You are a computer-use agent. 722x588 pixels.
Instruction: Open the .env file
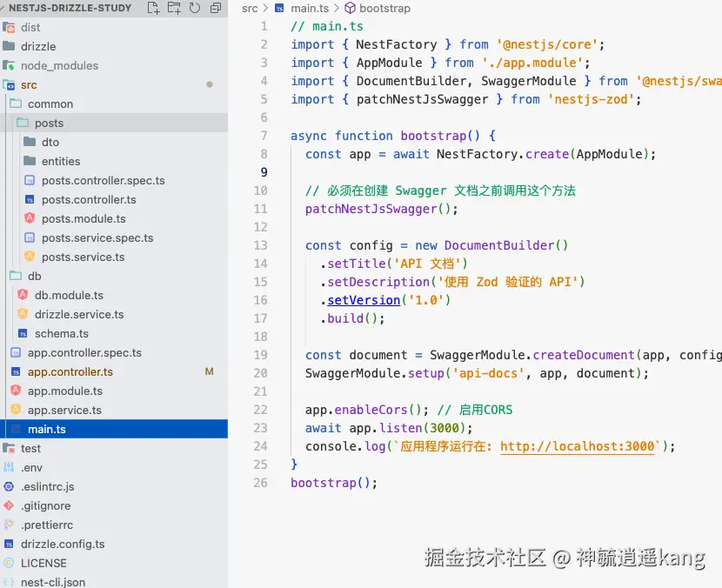pos(114,467)
